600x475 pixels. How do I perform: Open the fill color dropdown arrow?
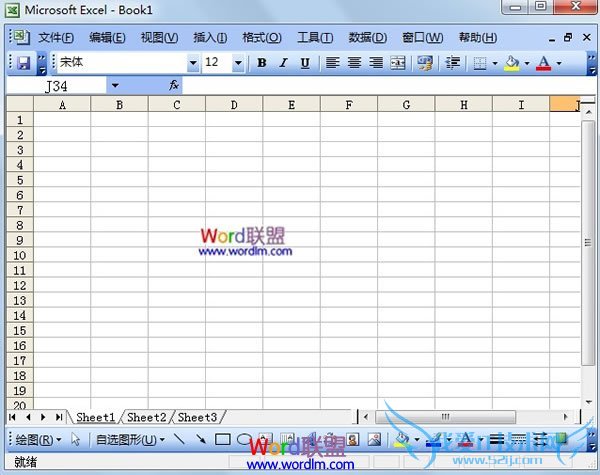click(x=527, y=63)
